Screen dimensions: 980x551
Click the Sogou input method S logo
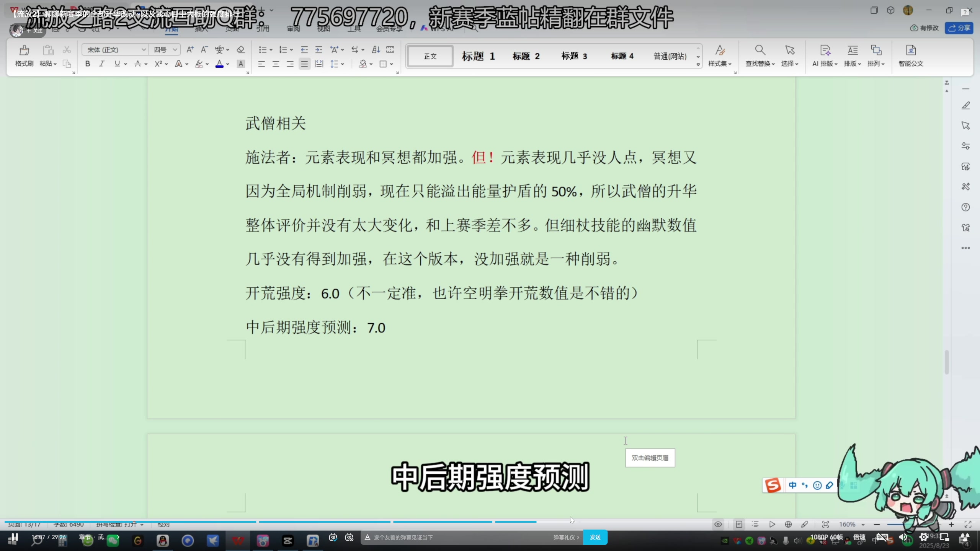pos(773,485)
